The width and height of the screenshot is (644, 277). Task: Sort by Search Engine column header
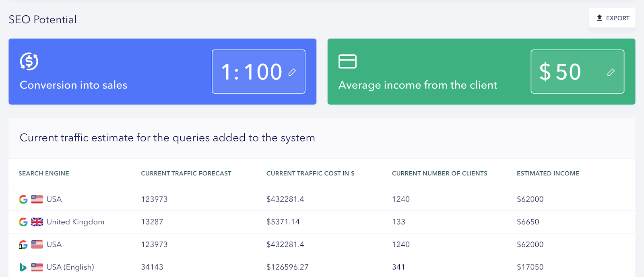click(x=44, y=173)
